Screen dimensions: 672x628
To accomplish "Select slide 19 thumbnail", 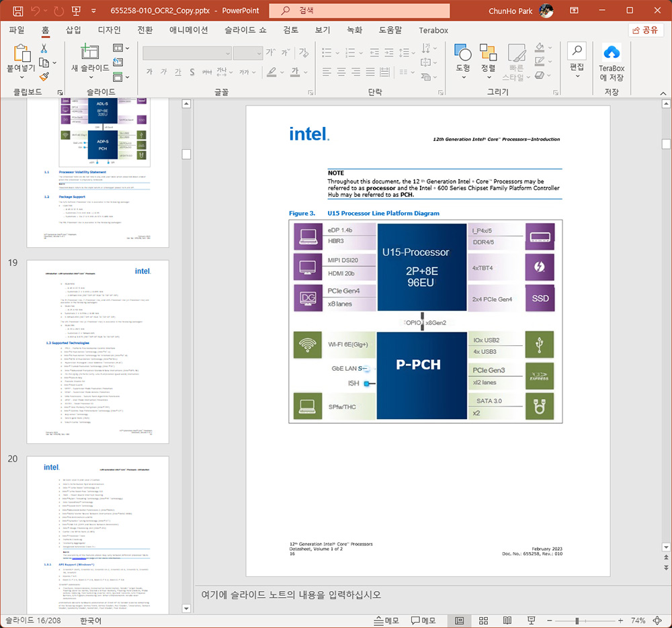I will coord(97,352).
